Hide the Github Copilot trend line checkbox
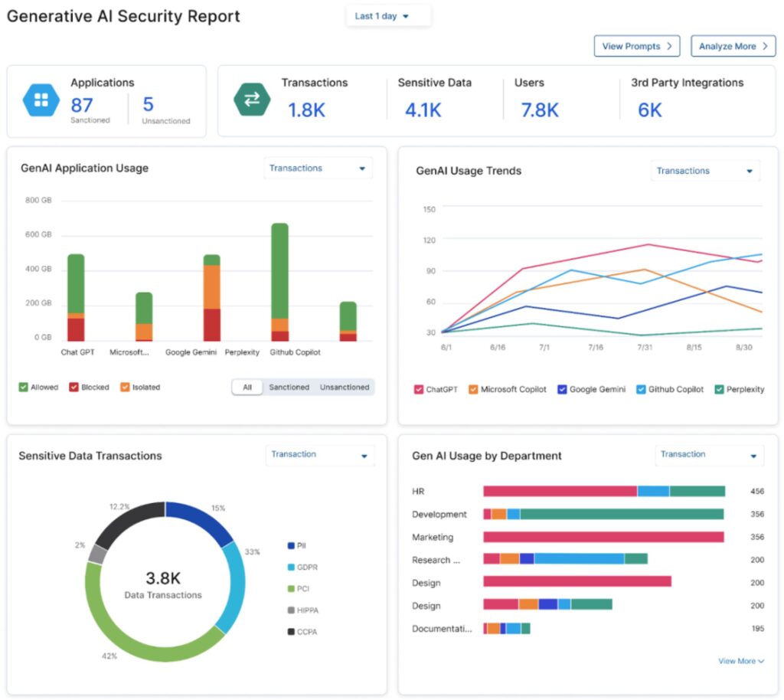Viewport: 784px width, 700px height. coord(641,390)
